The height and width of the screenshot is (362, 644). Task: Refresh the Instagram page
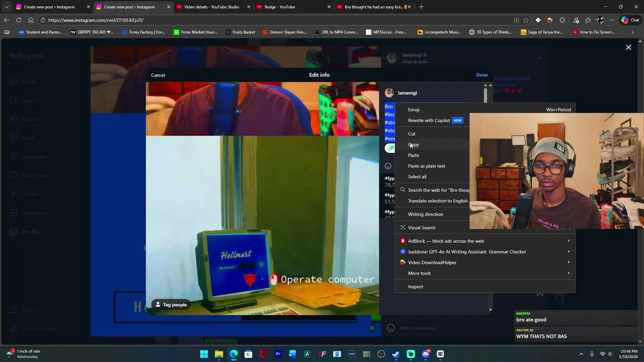coord(19,20)
